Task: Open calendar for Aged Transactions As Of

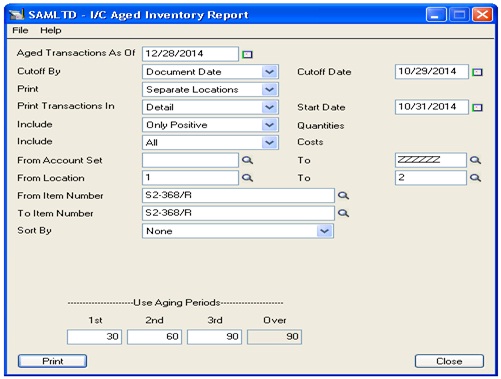Action: point(247,54)
